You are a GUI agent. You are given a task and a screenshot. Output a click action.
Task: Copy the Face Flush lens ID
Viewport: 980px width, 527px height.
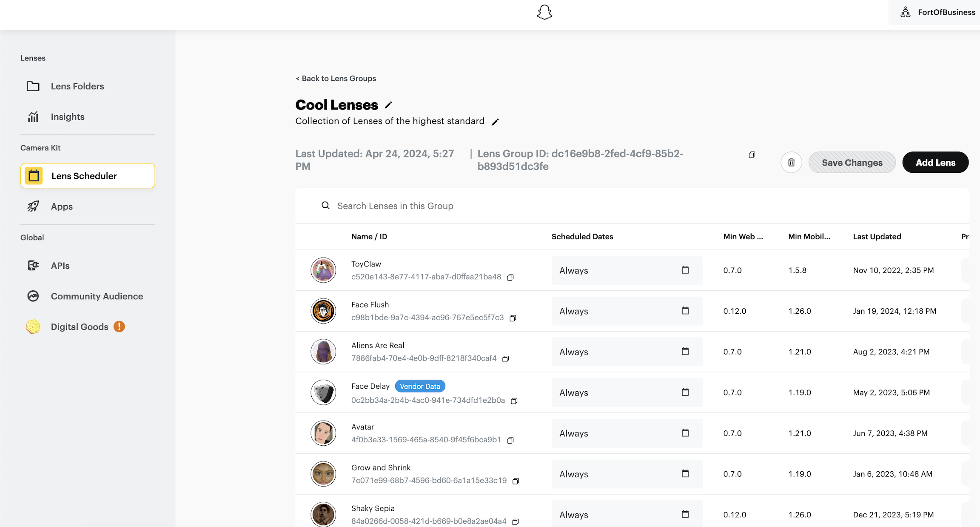click(x=513, y=318)
